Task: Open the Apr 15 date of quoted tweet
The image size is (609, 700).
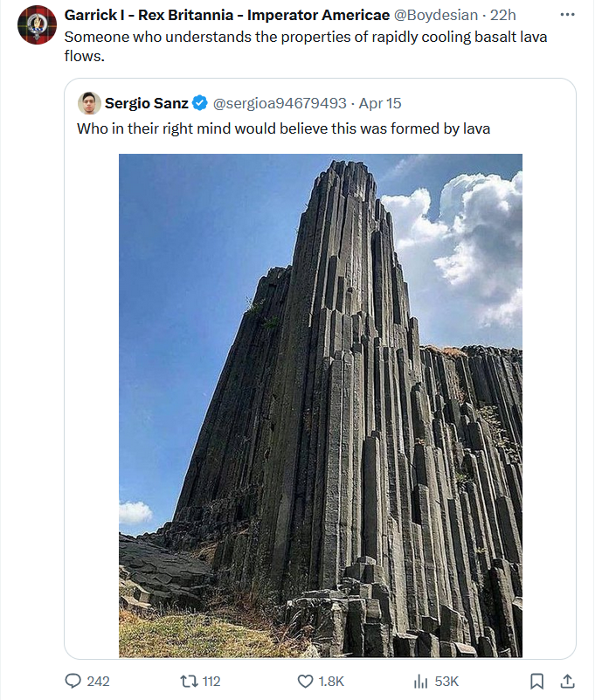Action: 381,104
